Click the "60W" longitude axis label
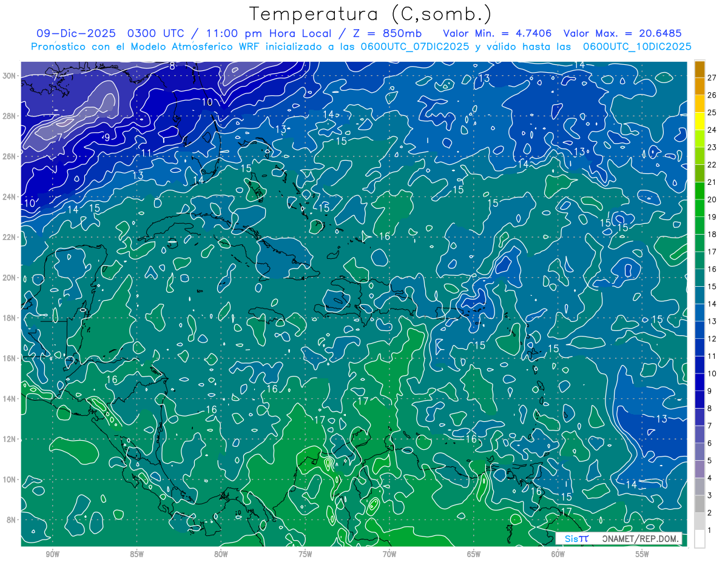 558,554
